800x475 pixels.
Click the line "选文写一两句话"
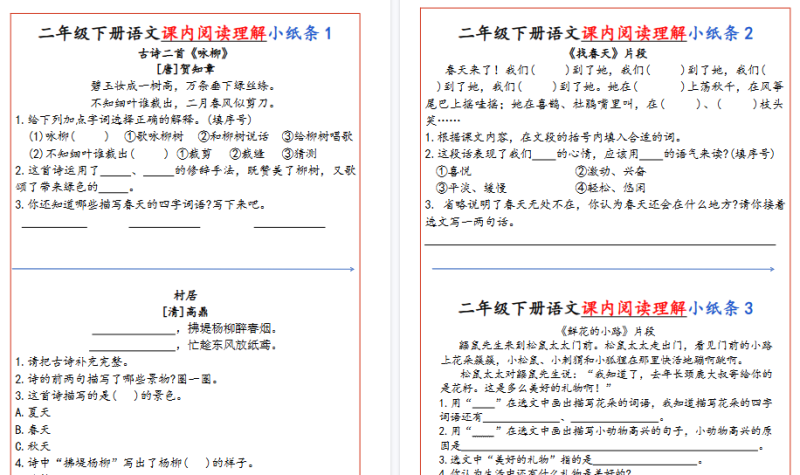click(x=470, y=221)
